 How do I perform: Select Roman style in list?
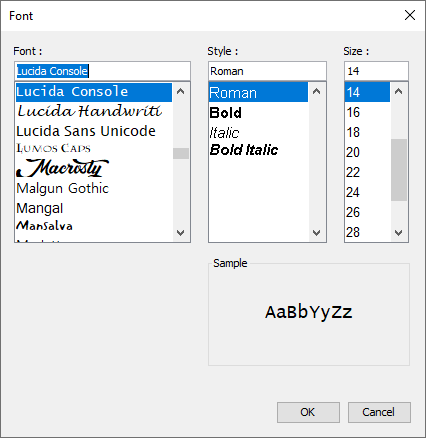tap(258, 93)
